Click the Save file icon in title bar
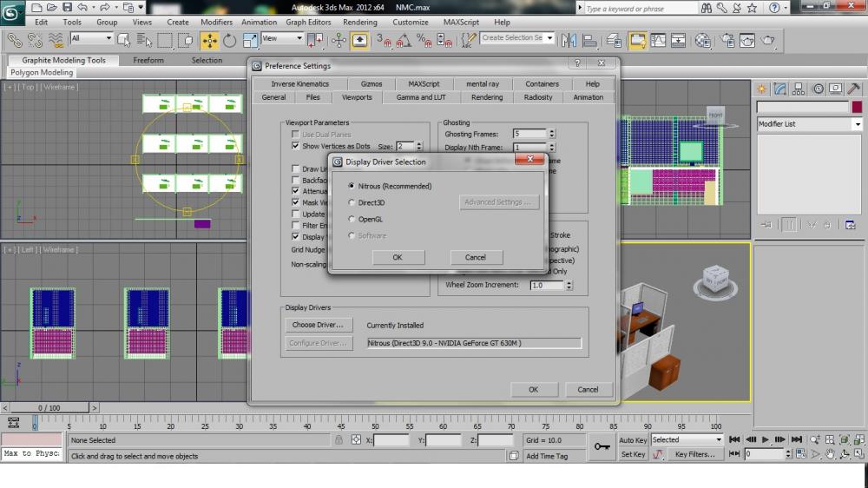 [x=67, y=7]
